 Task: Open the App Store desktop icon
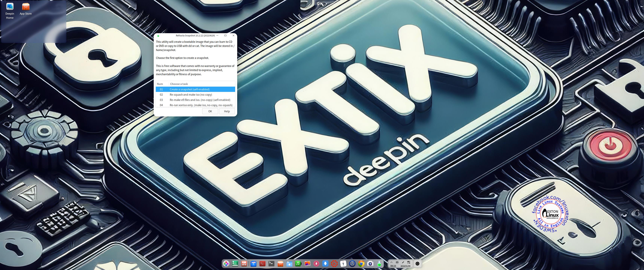(26, 9)
